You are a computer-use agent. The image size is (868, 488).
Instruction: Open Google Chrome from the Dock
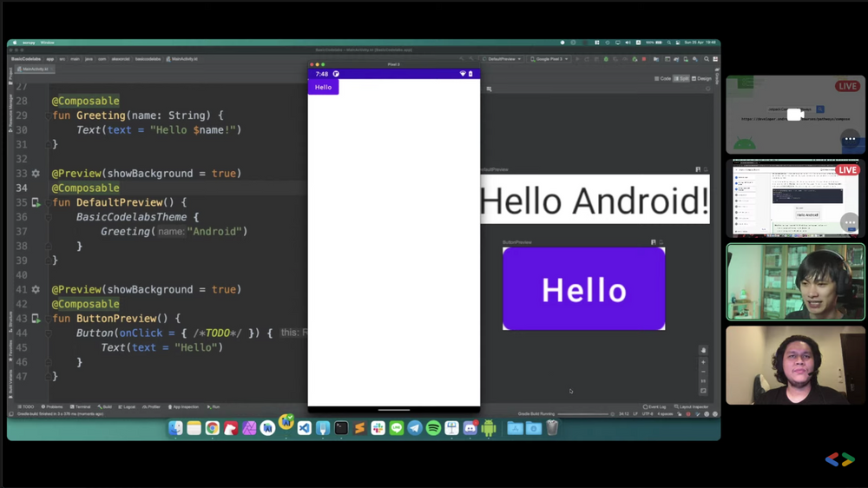coord(213,428)
